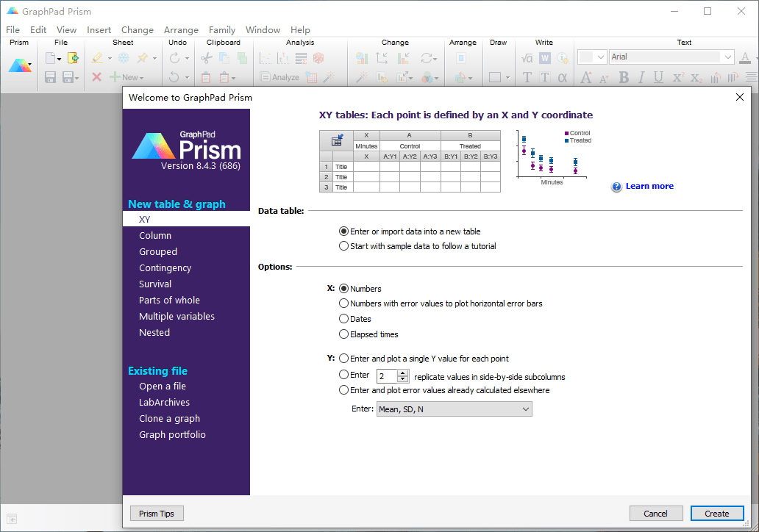Select X option 'Numbers'
This screenshot has height=532, width=759.
(x=343, y=288)
